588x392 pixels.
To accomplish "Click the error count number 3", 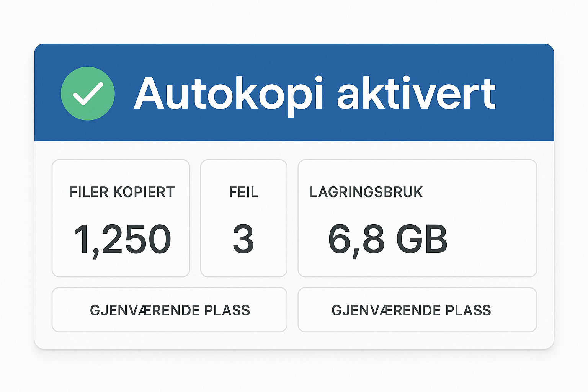I will 243,240.
